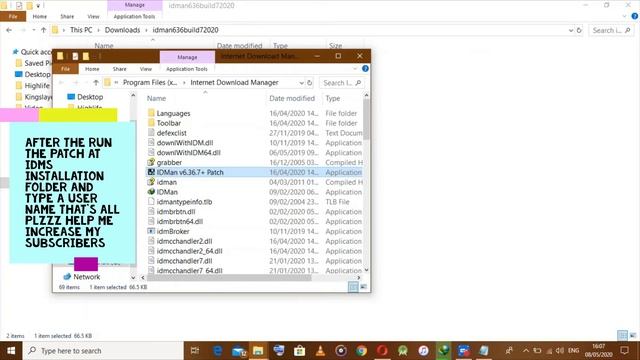Screen dimensions: 640x360
Task: Open Home tab in background Explorer window
Action: point(40,16)
